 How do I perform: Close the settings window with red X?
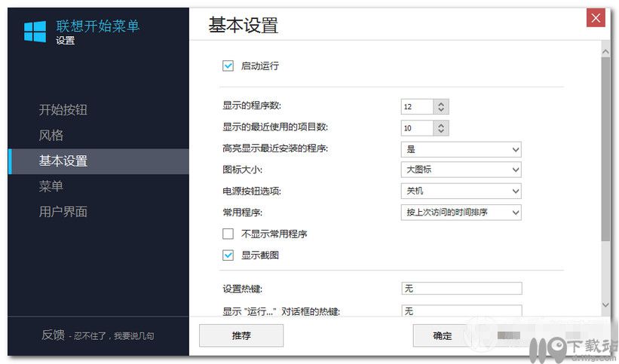(x=596, y=18)
